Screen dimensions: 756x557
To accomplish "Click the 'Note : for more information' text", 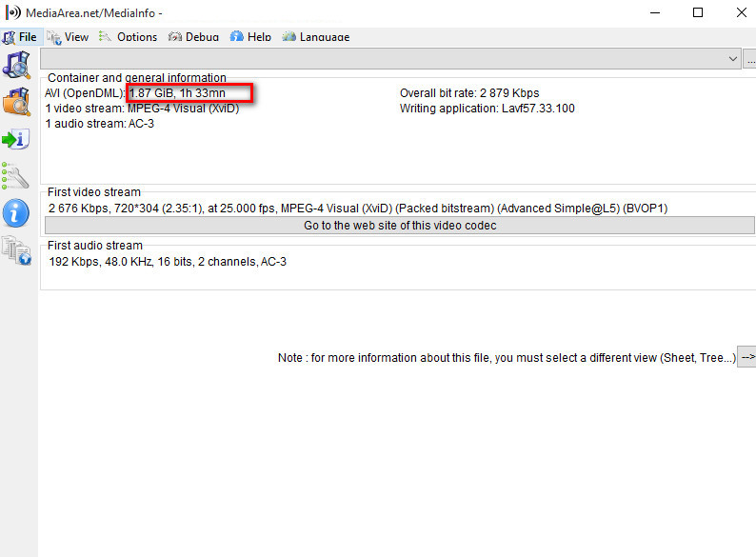I will coord(507,358).
